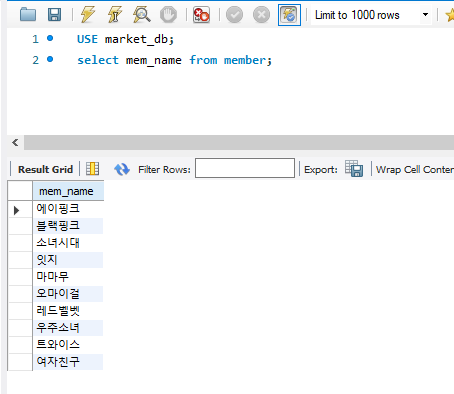The image size is (454, 394).
Task: Select cell 트와이스
Action: [x=68, y=345]
